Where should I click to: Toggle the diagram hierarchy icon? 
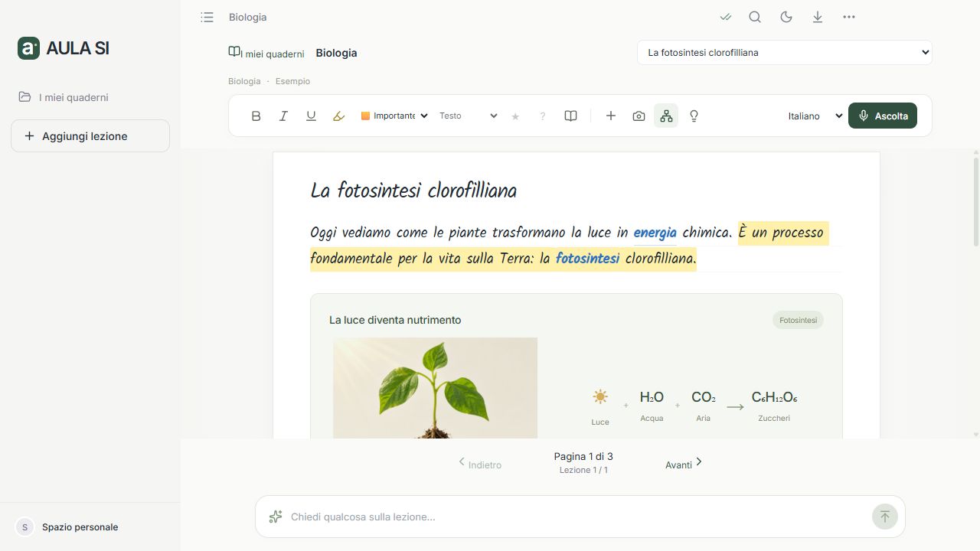(666, 116)
